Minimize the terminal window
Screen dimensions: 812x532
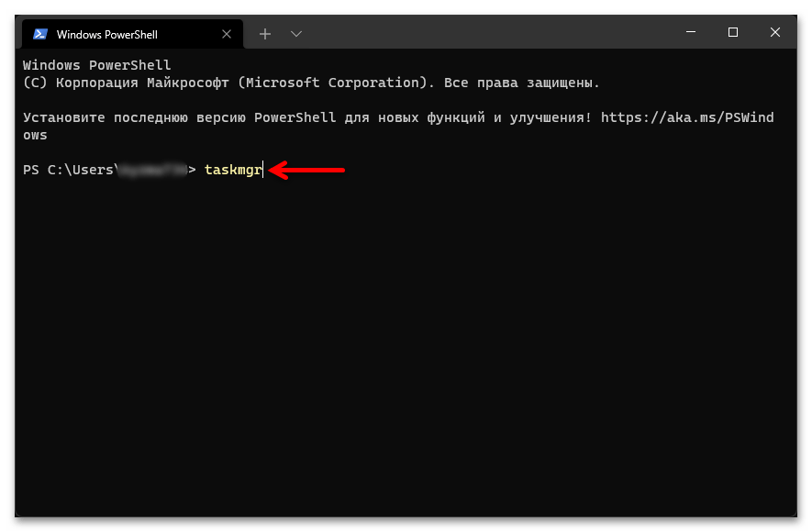click(689, 33)
